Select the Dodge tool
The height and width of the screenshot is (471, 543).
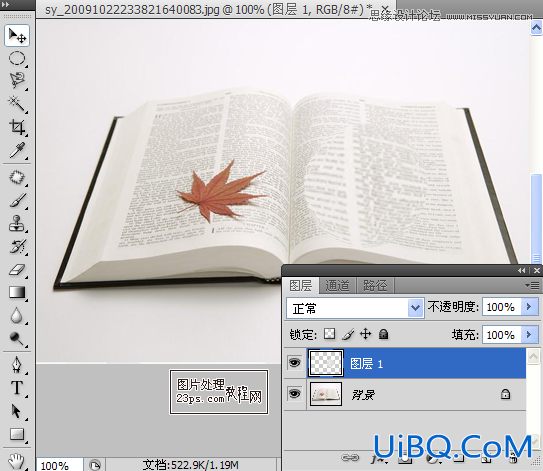coord(17,339)
